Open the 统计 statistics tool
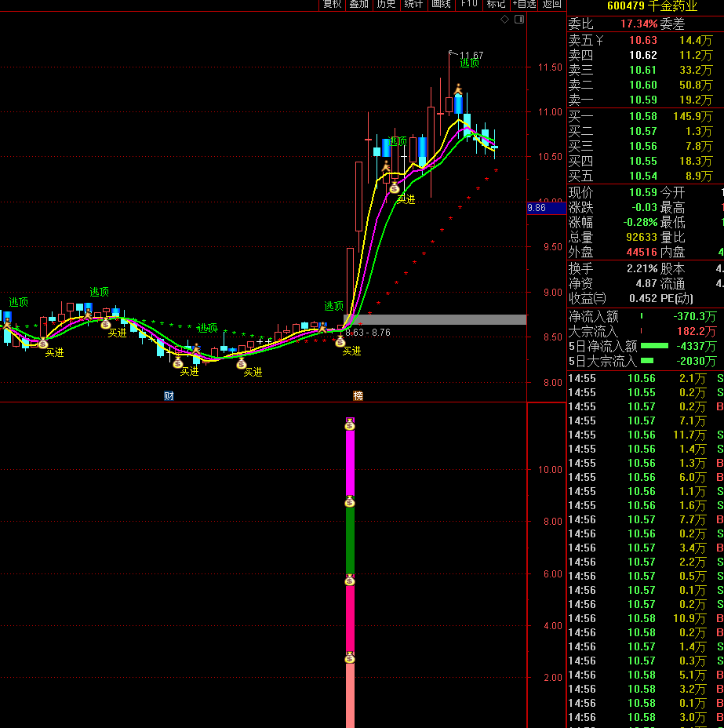The width and height of the screenshot is (724, 728). coord(413,4)
